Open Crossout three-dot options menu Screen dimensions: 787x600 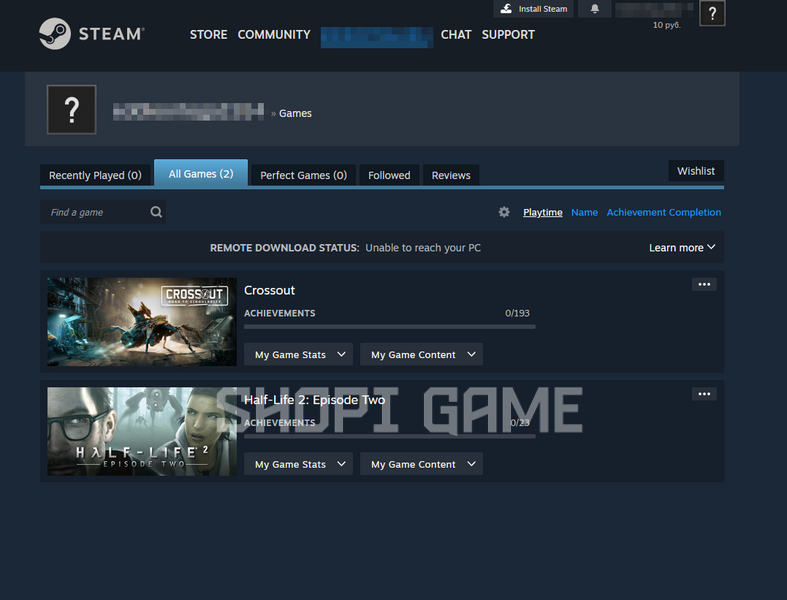click(704, 284)
